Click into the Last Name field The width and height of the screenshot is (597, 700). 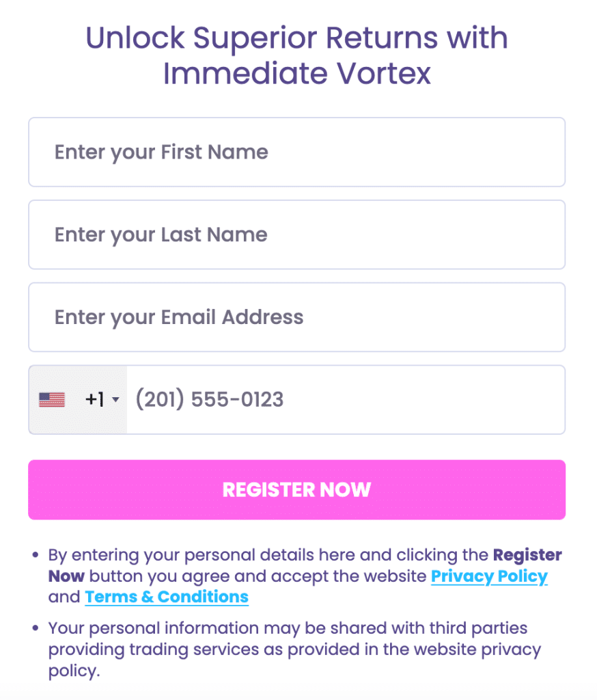[x=296, y=234]
